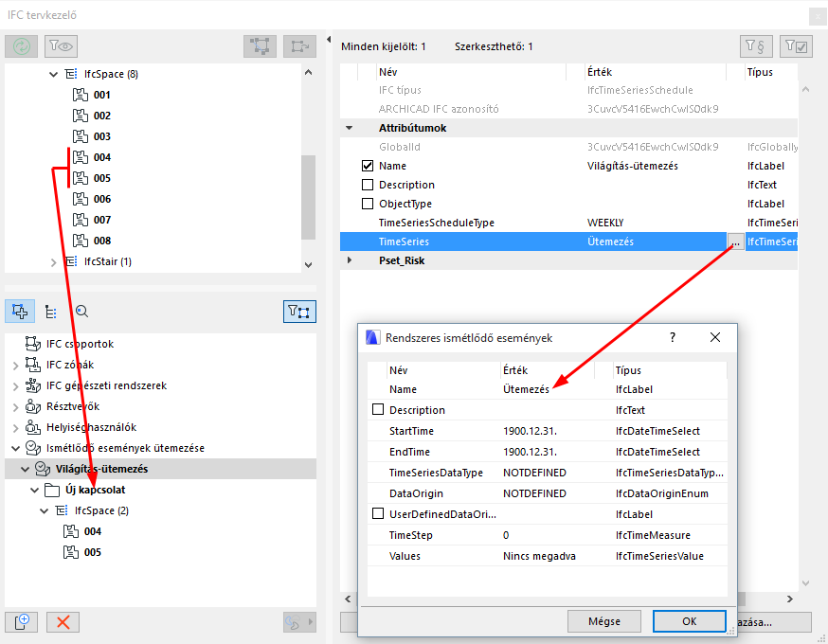Switch to the tree hierarchy view icon

[x=51, y=312]
